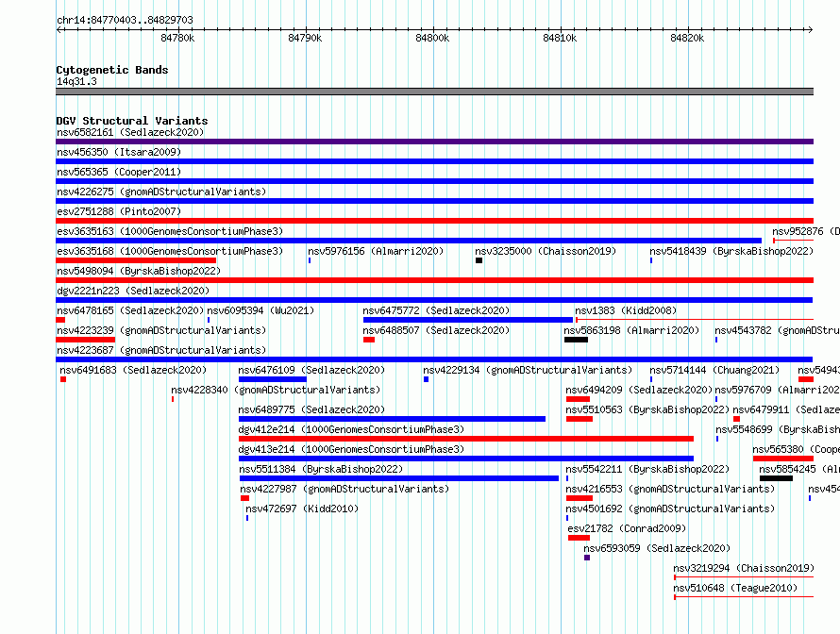Open the nsv4226275 gnomAD variant bar
Image resolution: width=840 pixels, height=634 pixels.
434,201
